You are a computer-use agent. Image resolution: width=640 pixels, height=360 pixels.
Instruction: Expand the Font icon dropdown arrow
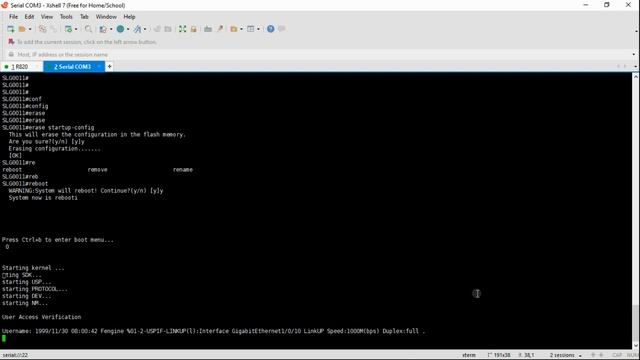tap(145, 29)
